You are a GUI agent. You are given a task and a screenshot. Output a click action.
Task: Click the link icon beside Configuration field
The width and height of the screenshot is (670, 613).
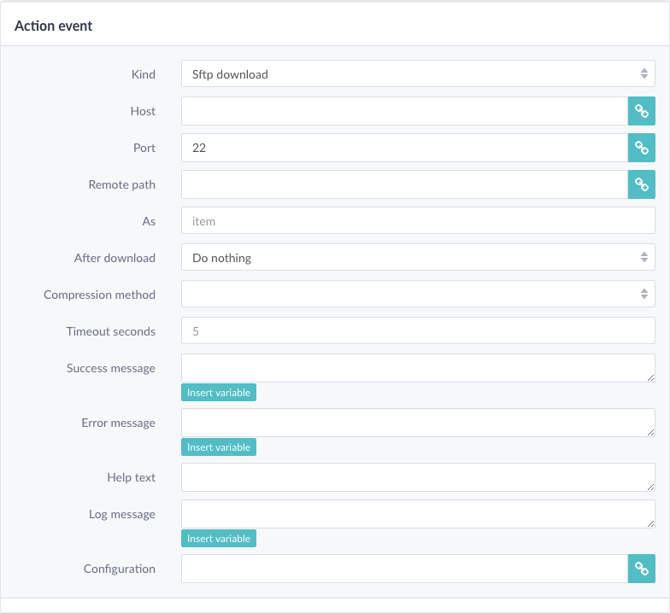pyautogui.click(x=641, y=569)
